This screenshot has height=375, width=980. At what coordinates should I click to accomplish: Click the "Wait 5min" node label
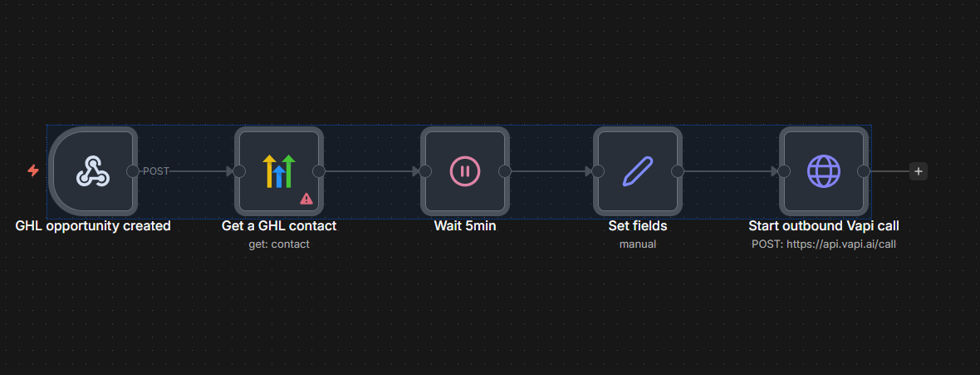tap(465, 225)
